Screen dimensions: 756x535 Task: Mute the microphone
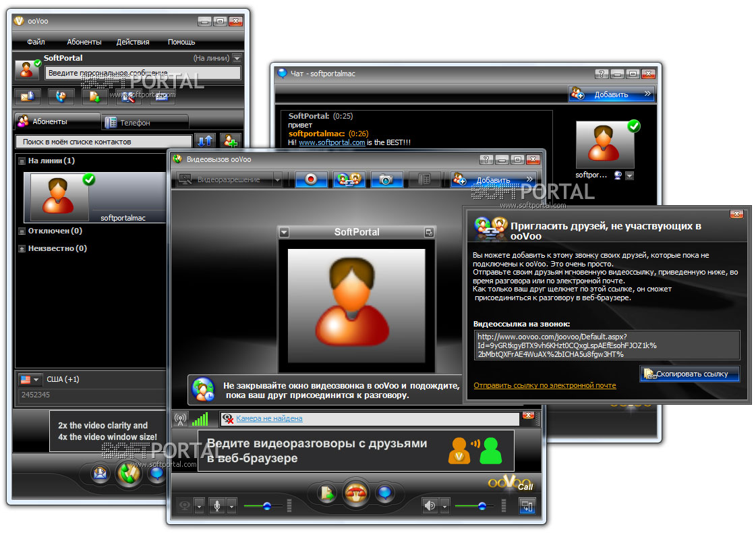[217, 505]
